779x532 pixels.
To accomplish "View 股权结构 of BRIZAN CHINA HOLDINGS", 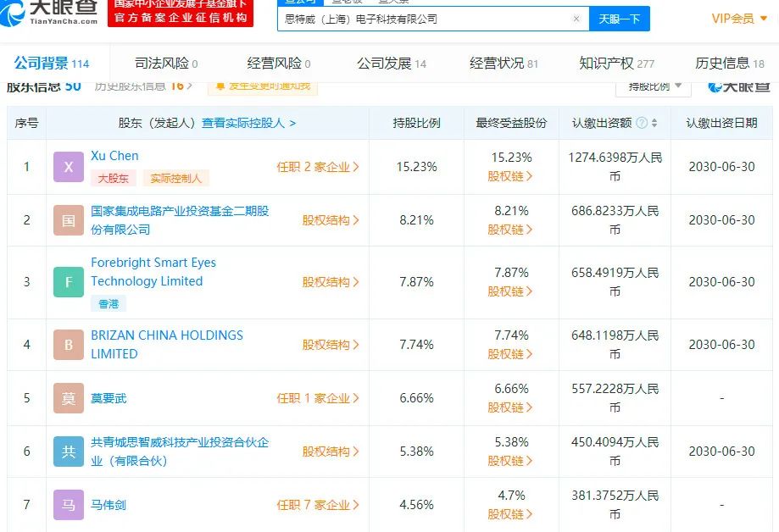I will click(331, 345).
